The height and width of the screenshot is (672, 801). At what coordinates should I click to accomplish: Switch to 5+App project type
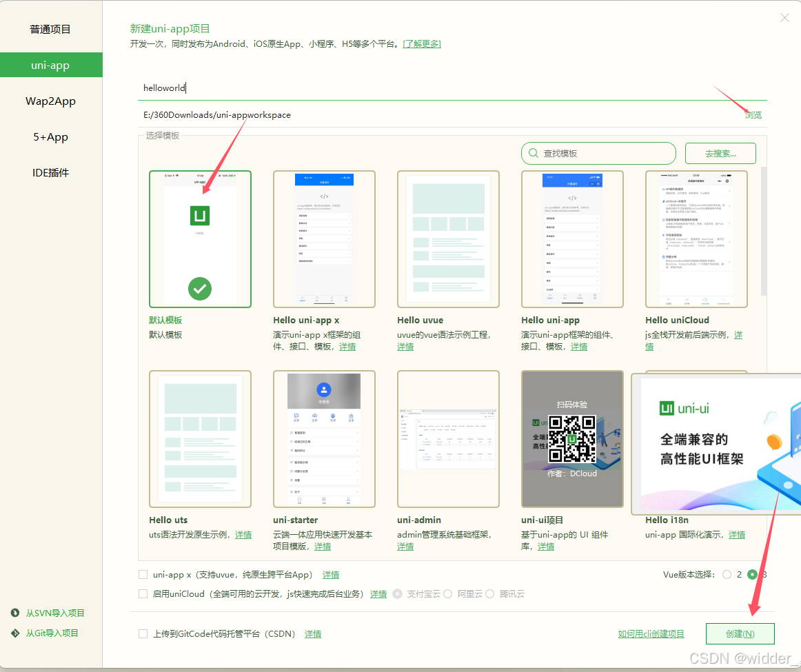click(x=50, y=137)
